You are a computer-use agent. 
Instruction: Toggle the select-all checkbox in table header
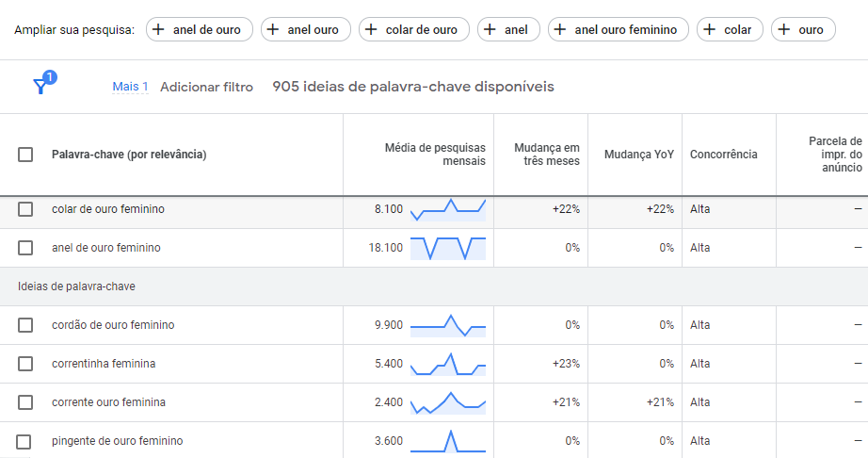click(25, 155)
